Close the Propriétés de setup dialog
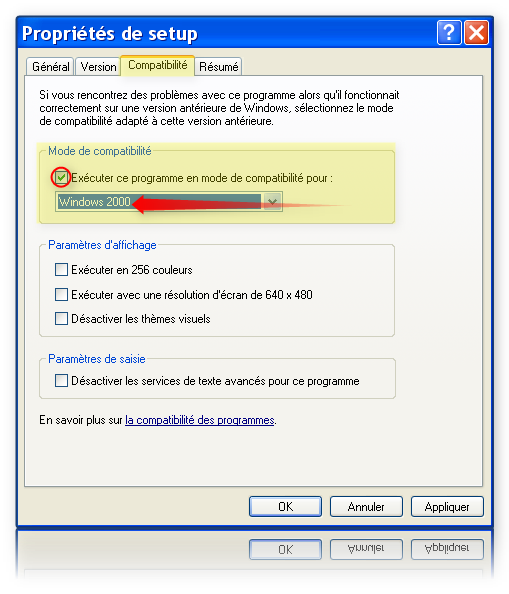 pyautogui.click(x=476, y=33)
